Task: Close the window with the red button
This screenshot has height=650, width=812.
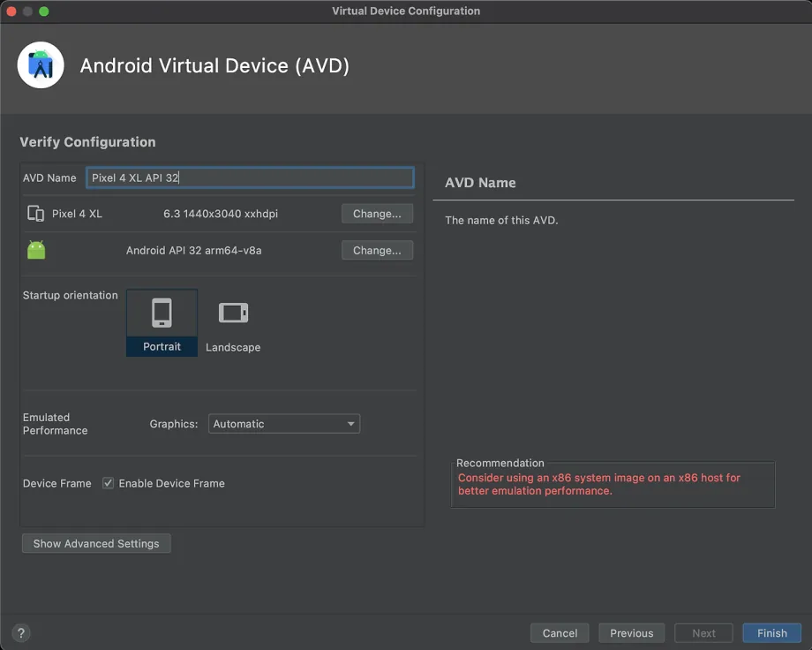Action: pos(11,11)
